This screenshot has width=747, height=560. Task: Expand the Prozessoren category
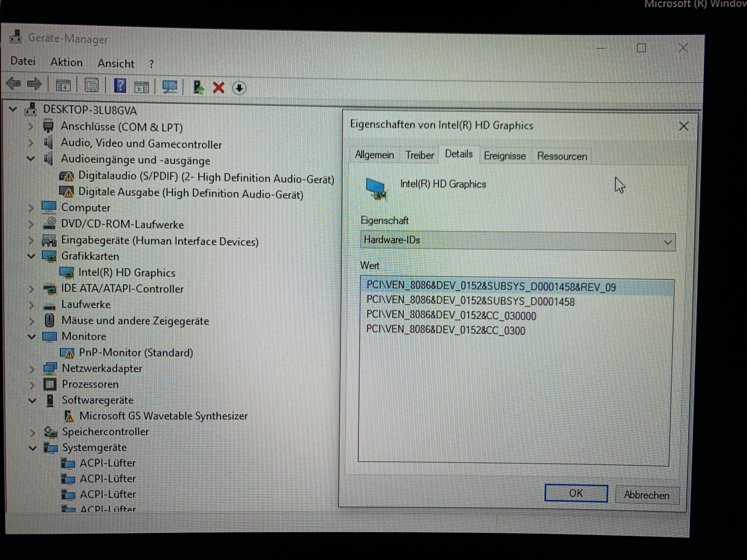click(32, 384)
